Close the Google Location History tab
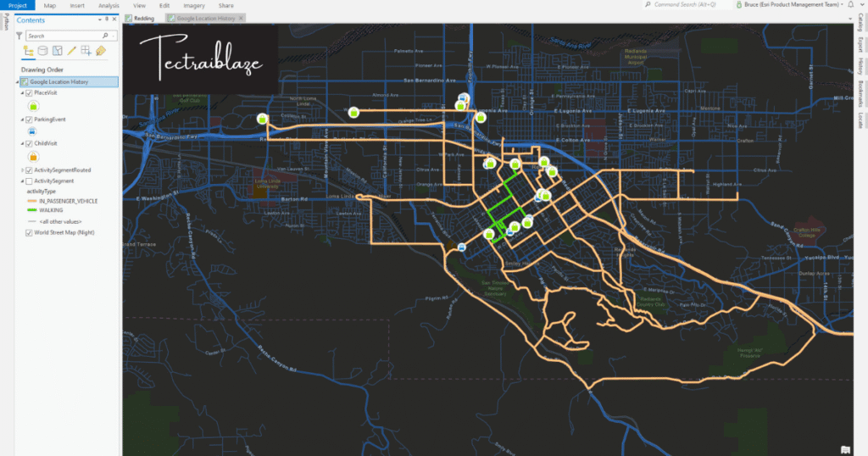 (x=241, y=19)
